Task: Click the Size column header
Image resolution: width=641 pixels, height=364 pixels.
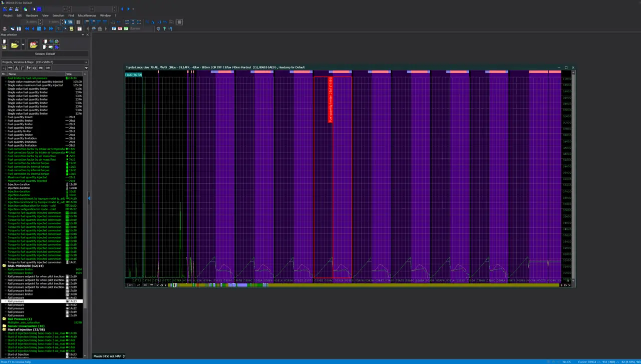Action: click(x=74, y=74)
